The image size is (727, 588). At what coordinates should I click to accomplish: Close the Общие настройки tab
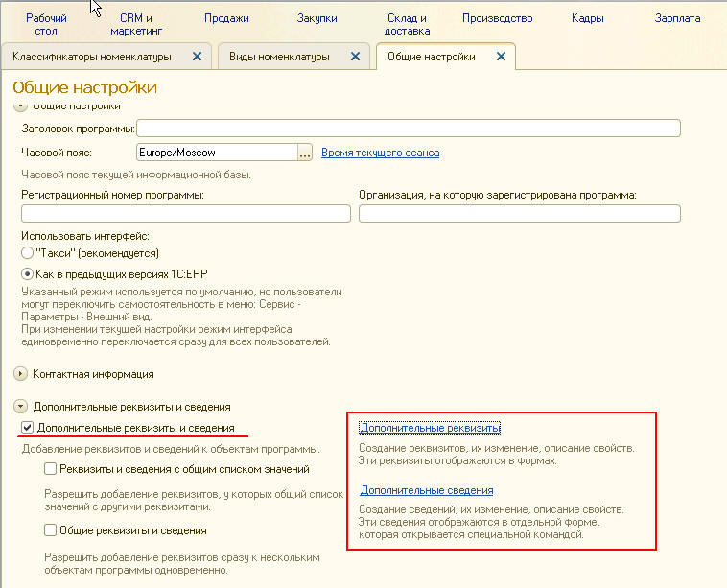(x=501, y=57)
